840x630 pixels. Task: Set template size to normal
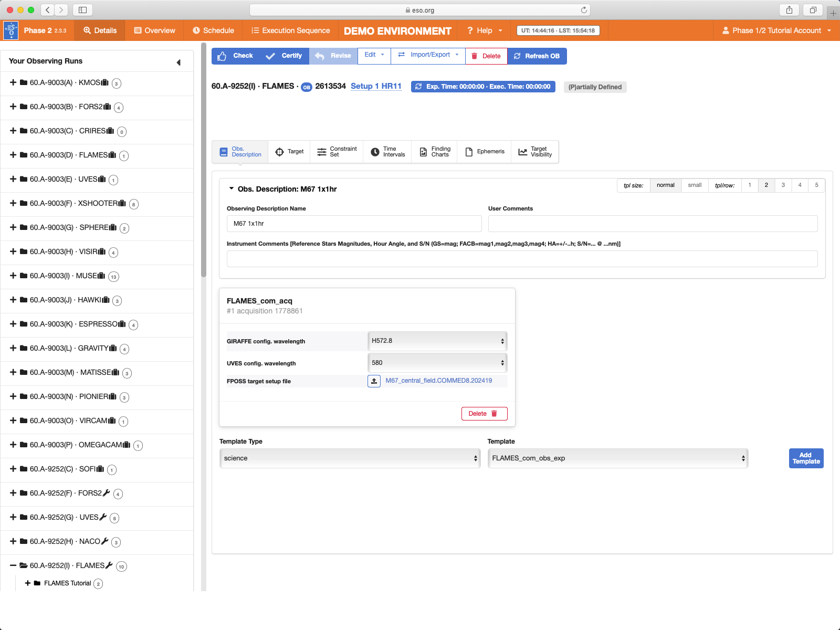pos(665,185)
